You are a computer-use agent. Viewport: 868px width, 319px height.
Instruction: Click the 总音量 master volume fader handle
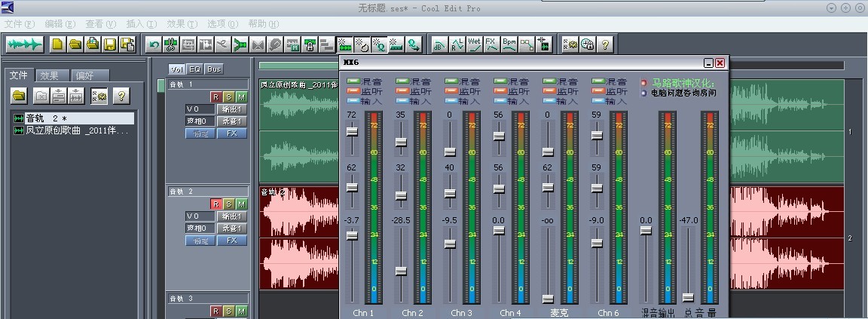coord(688,297)
